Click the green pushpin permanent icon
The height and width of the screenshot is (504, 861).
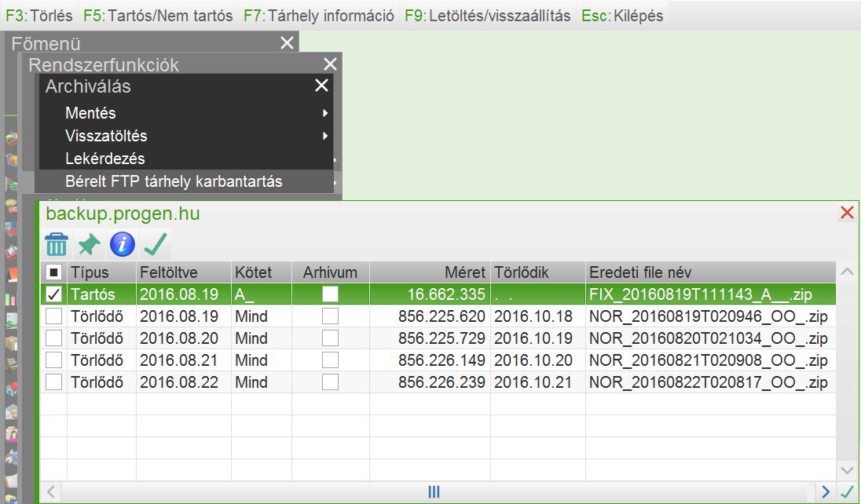[x=89, y=244]
